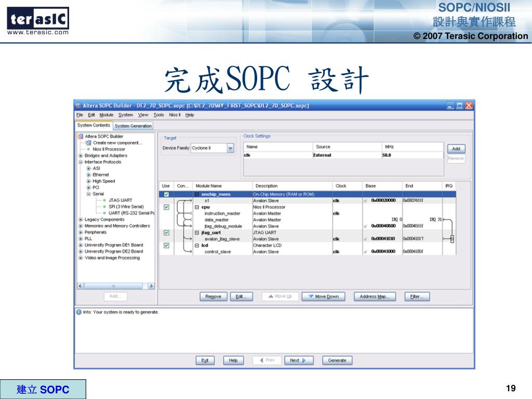Click the Edit module button
Image resolution: width=532 pixels, height=399 pixels.
tap(242, 297)
